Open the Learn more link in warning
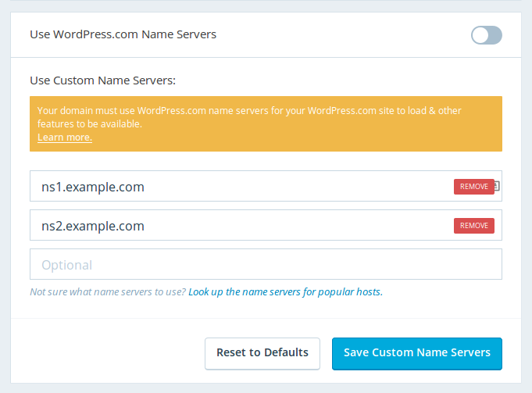The width and height of the screenshot is (532, 393). click(x=65, y=137)
